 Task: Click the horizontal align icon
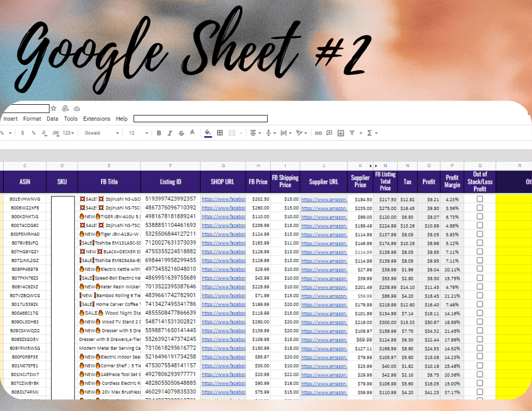(253, 133)
